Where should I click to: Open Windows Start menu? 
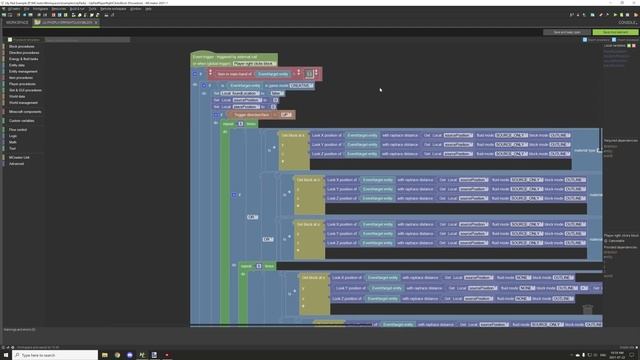pos(6,355)
